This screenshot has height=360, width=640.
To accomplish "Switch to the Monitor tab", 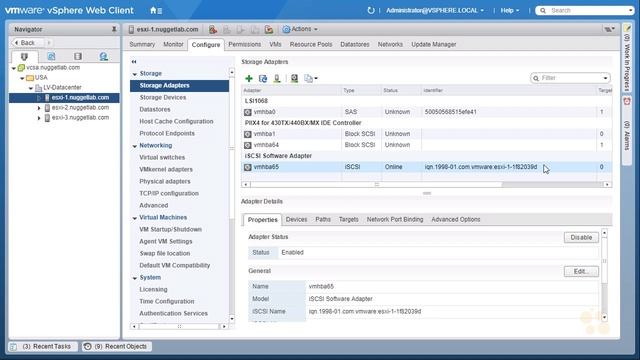I will tap(173, 44).
